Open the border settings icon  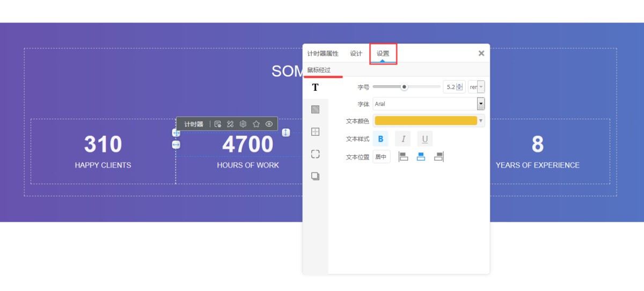coord(315,132)
